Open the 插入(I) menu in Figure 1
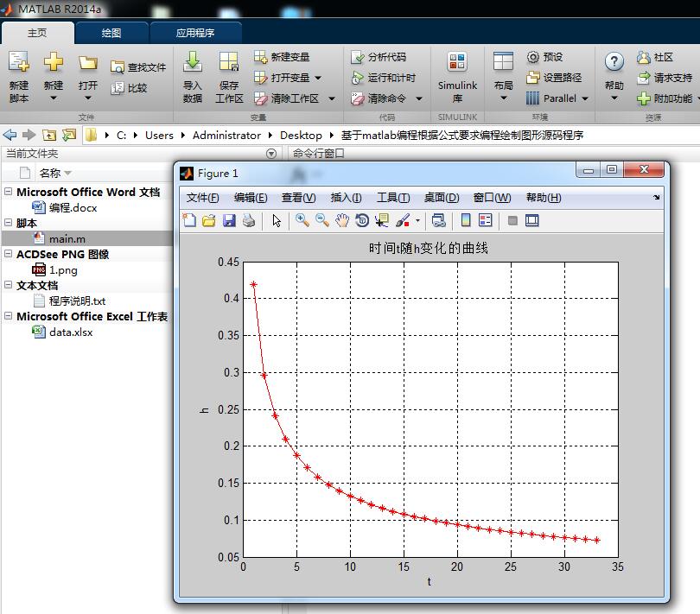Image resolution: width=700 pixels, height=614 pixels. point(346,198)
